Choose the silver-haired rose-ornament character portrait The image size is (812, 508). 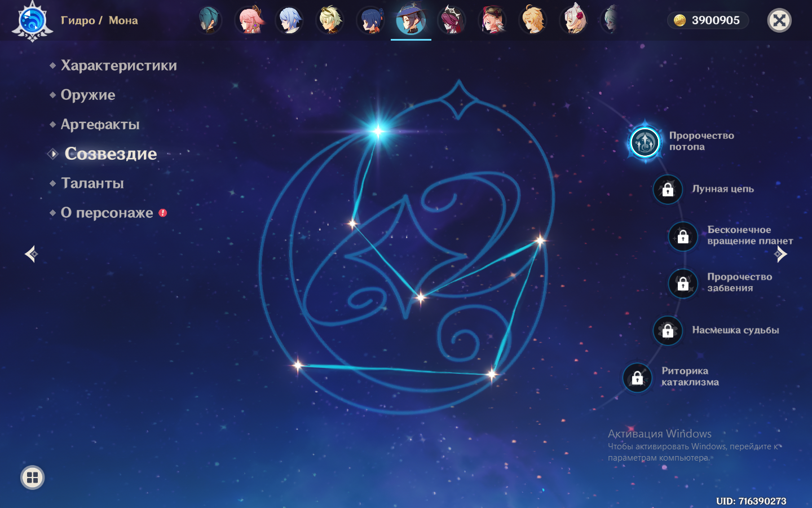(573, 20)
